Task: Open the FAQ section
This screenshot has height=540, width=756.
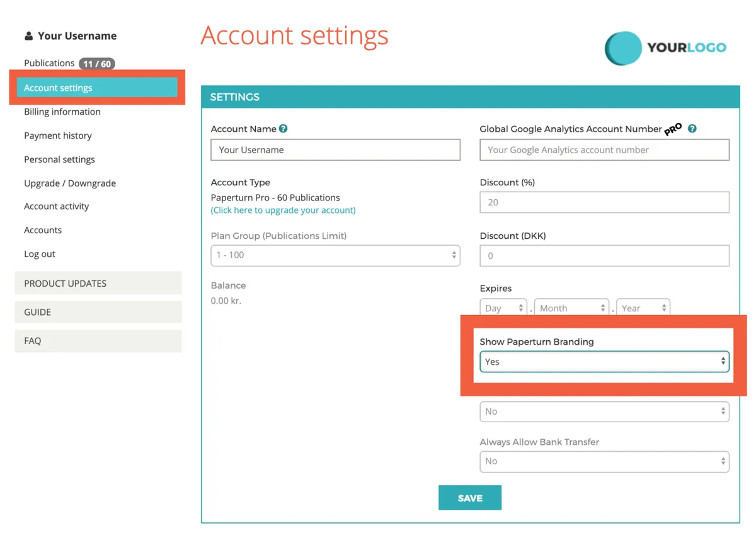Action: pyautogui.click(x=98, y=341)
